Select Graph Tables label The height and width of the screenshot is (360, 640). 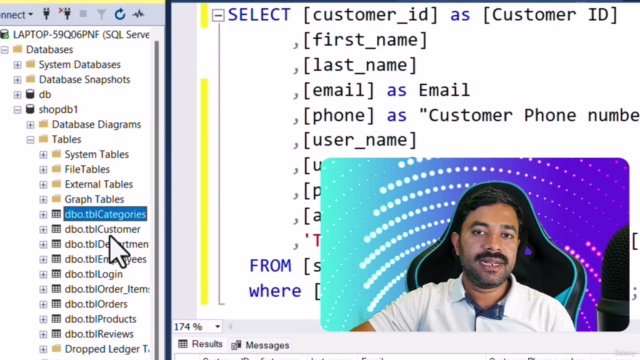94,199
